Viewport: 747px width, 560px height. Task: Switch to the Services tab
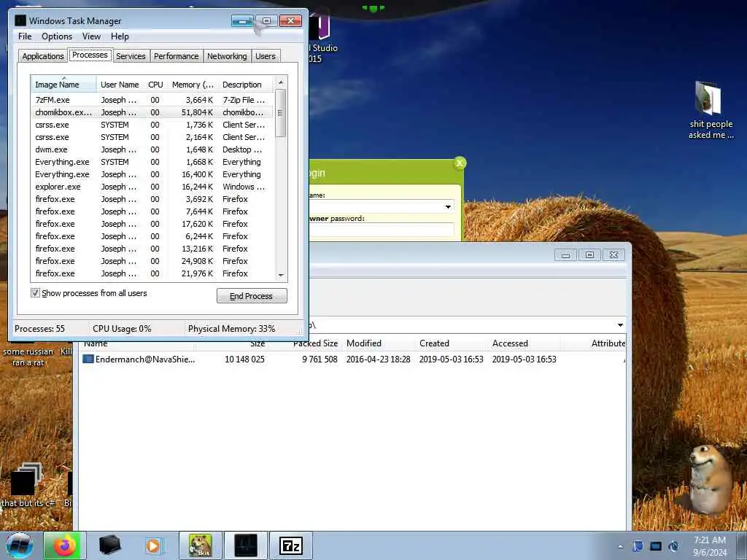[131, 56]
